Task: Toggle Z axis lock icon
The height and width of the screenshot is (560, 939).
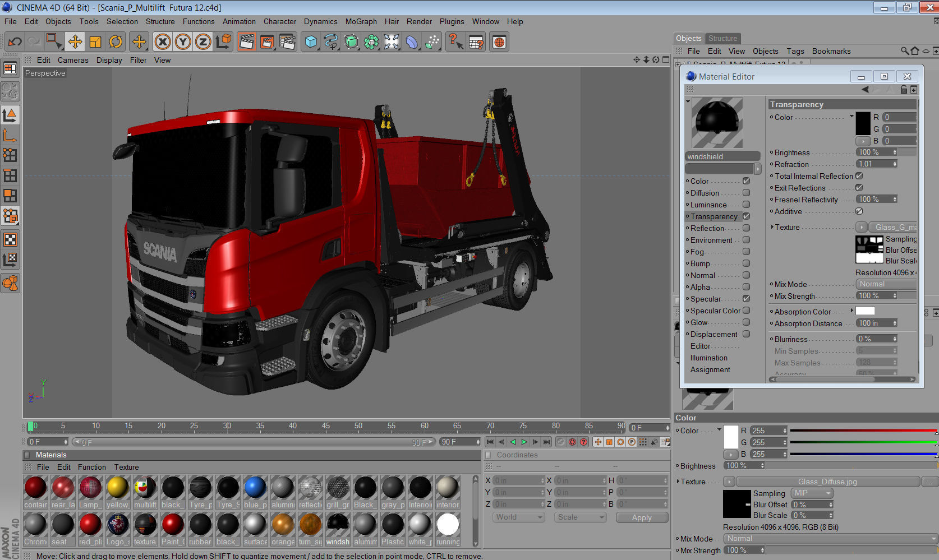Action: point(203,41)
